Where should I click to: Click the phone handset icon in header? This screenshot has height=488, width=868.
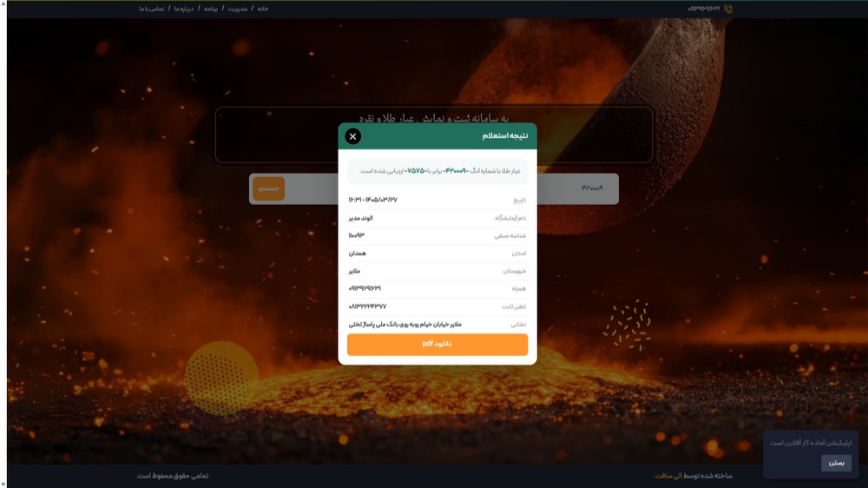[728, 9]
